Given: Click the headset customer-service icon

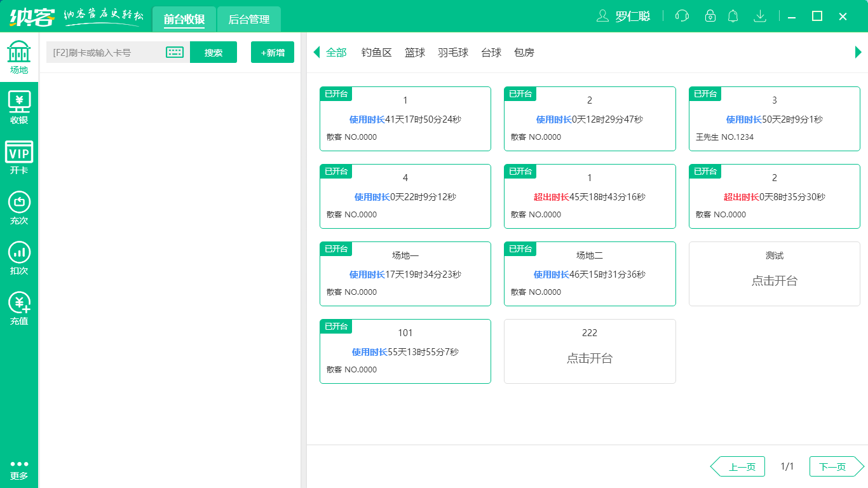Looking at the screenshot, I should coord(681,16).
